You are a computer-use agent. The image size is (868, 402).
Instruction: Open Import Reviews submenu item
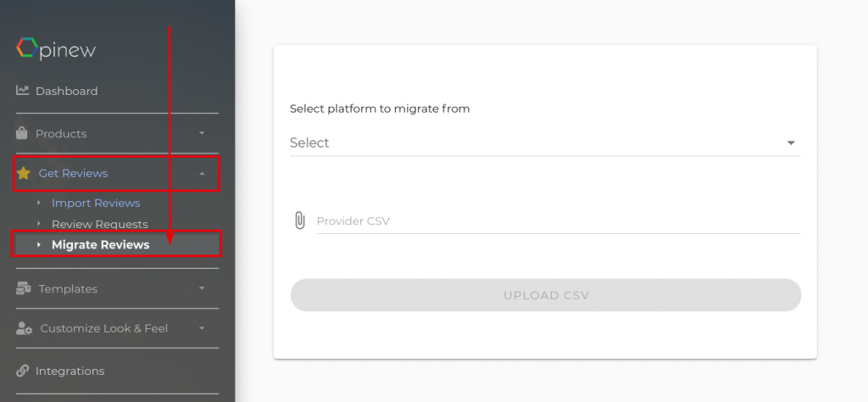96,204
